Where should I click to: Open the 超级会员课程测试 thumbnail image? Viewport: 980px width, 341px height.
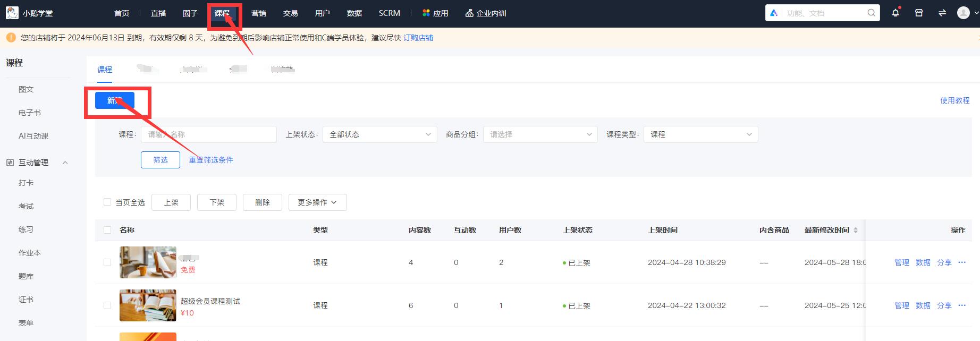(148, 305)
